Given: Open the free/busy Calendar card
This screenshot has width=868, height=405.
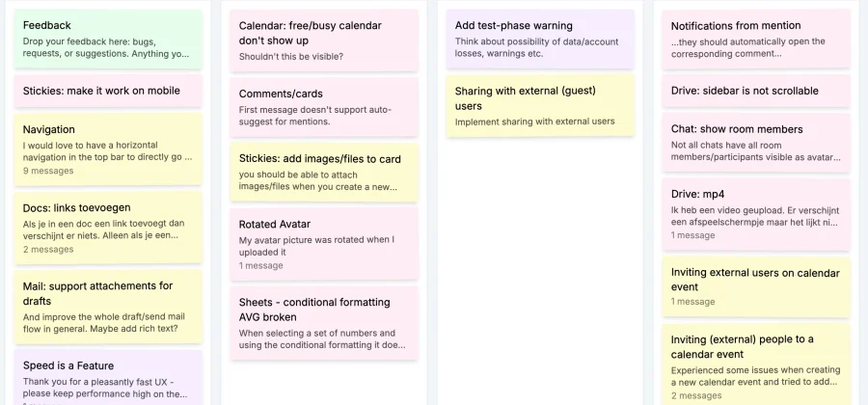Looking at the screenshot, I should pos(324,40).
